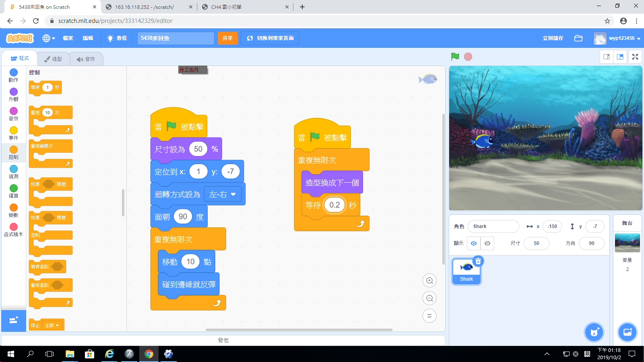
Task: Select the stage backdrop thumbnail
Action: tap(627, 243)
